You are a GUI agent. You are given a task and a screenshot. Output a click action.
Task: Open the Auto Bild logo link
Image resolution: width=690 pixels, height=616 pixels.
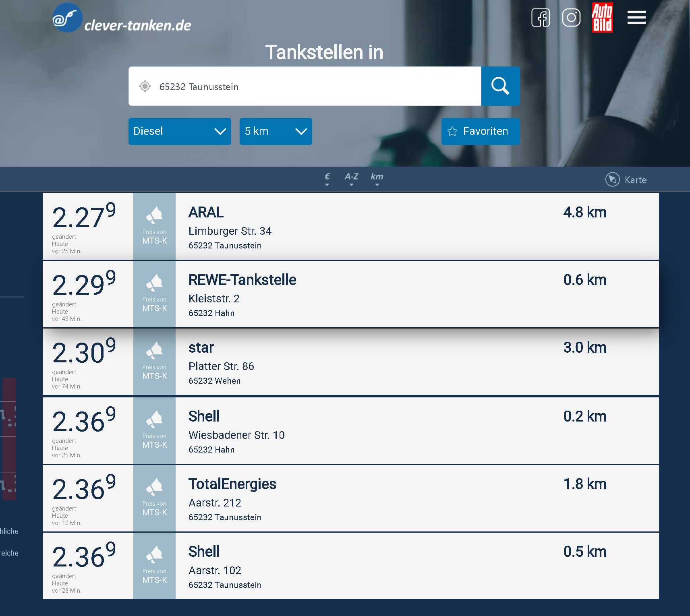click(x=602, y=18)
